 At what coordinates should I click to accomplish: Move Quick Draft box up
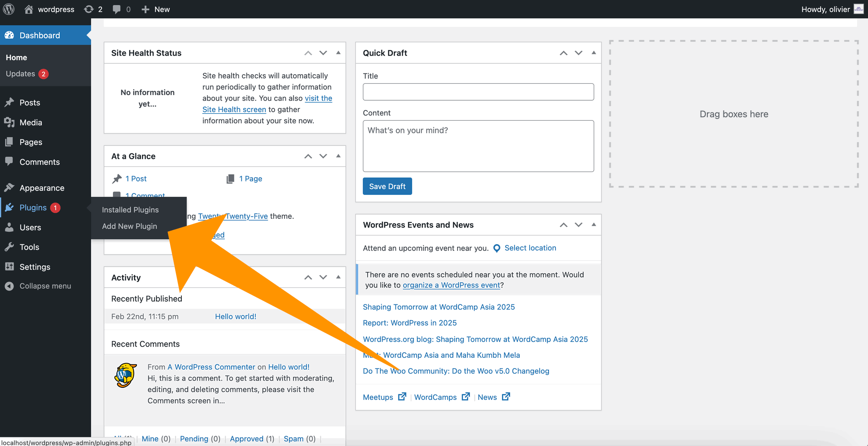pos(564,53)
